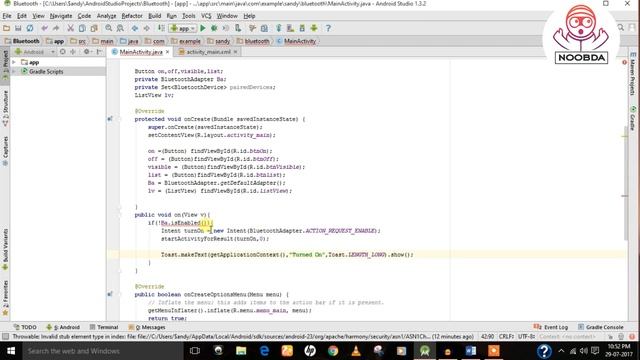Open the TODO tool window

[25, 327]
